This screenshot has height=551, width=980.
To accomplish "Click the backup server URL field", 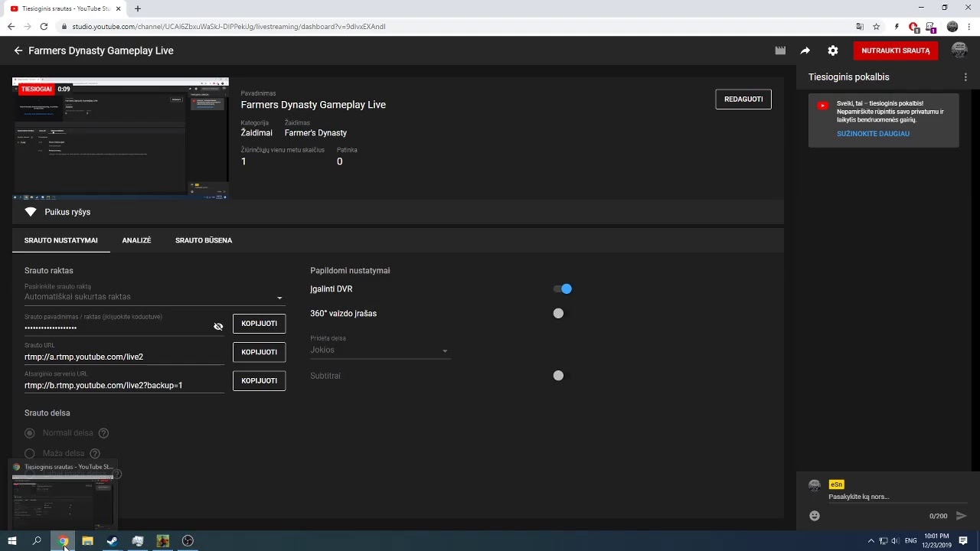I will 124,386.
